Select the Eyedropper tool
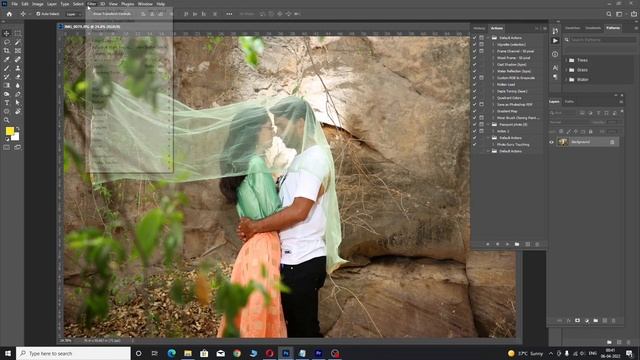 pyautogui.click(x=7, y=60)
